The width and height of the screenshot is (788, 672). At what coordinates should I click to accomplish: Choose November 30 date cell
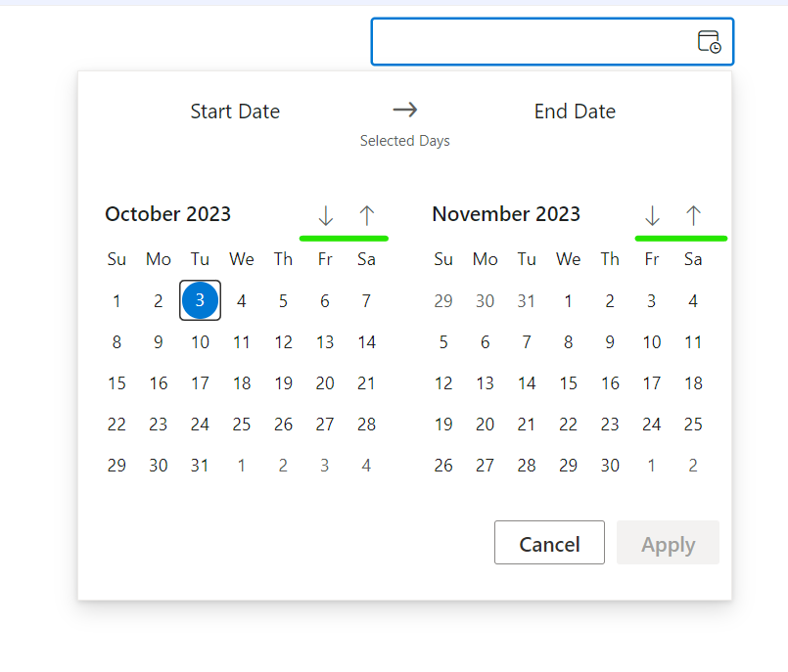pyautogui.click(x=610, y=465)
